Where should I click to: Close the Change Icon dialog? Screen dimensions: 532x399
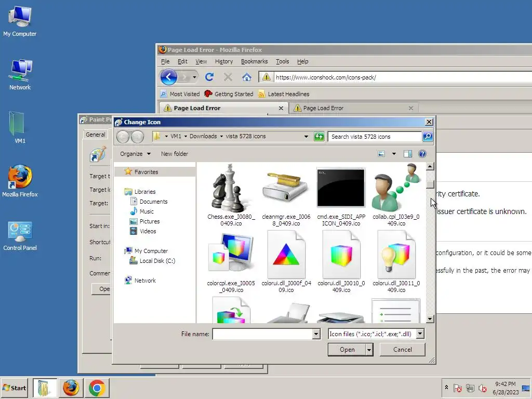429,122
